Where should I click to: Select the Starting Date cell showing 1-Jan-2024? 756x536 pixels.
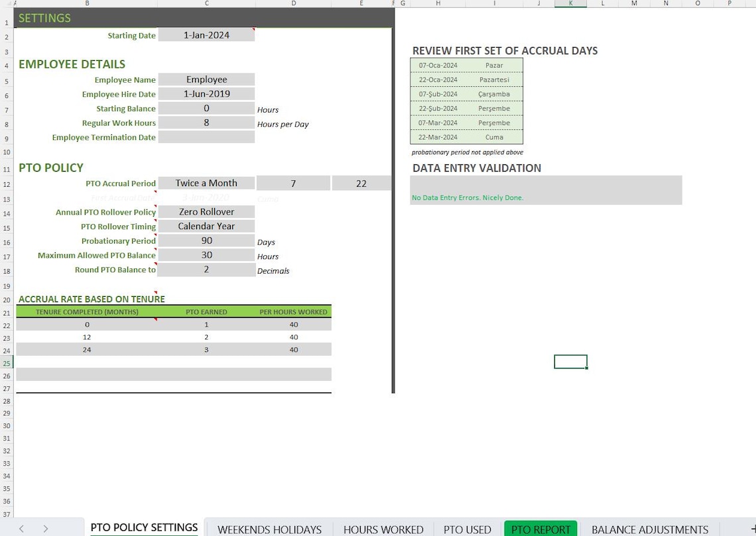point(206,34)
